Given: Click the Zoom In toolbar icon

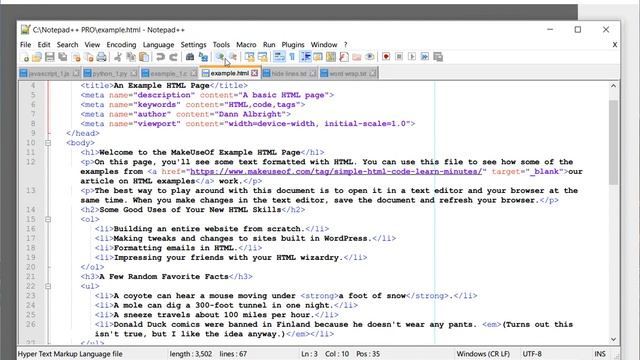Looking at the screenshot, I should pos(220,57).
